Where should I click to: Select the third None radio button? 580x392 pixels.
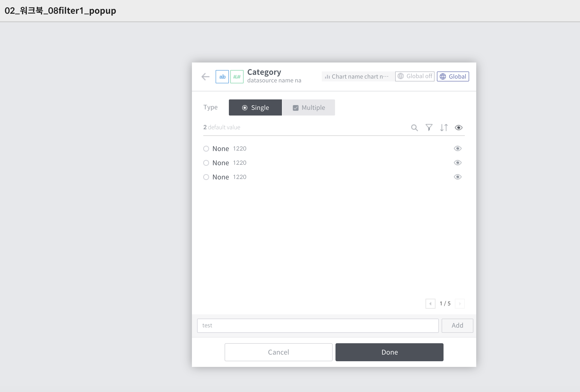click(x=206, y=177)
